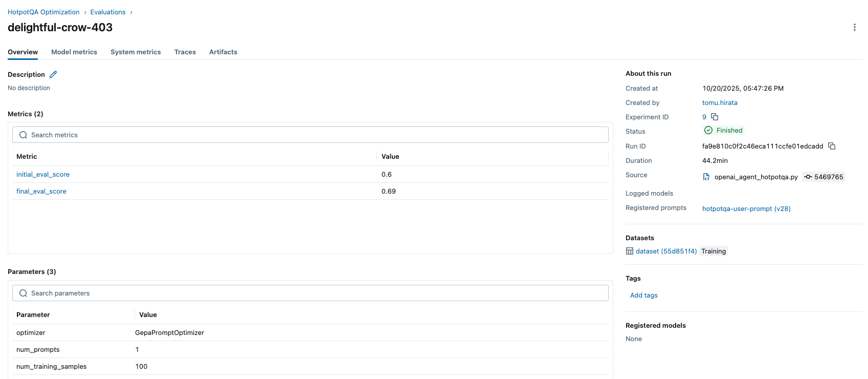This screenshot has width=868, height=379.
Task: Click the git commit 5469765 badge
Action: 824,177
